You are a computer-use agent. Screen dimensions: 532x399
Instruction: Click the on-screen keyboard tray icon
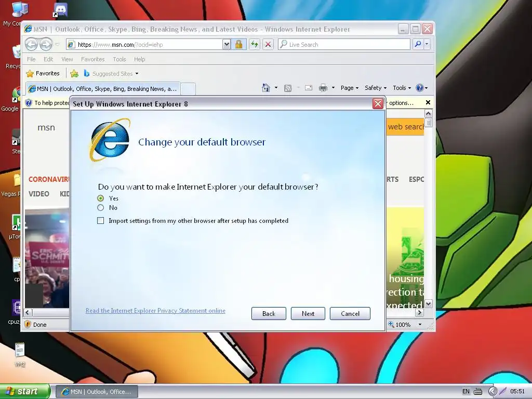coord(478,392)
